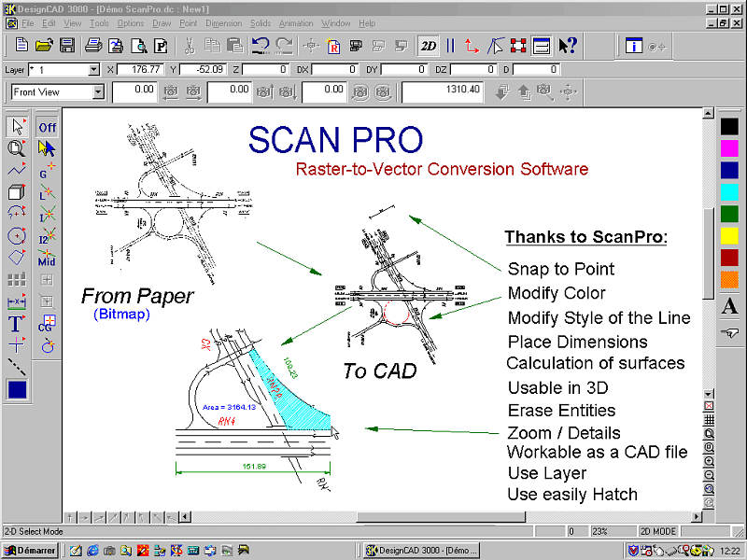747x560 pixels.
Task: Expand the Front View dropdown
Action: [x=98, y=91]
